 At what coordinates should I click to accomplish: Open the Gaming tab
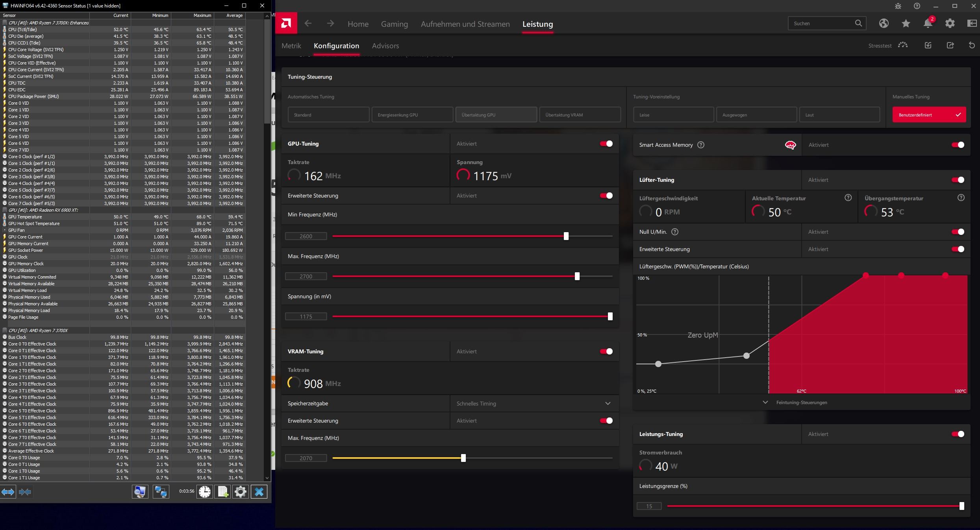(x=394, y=24)
